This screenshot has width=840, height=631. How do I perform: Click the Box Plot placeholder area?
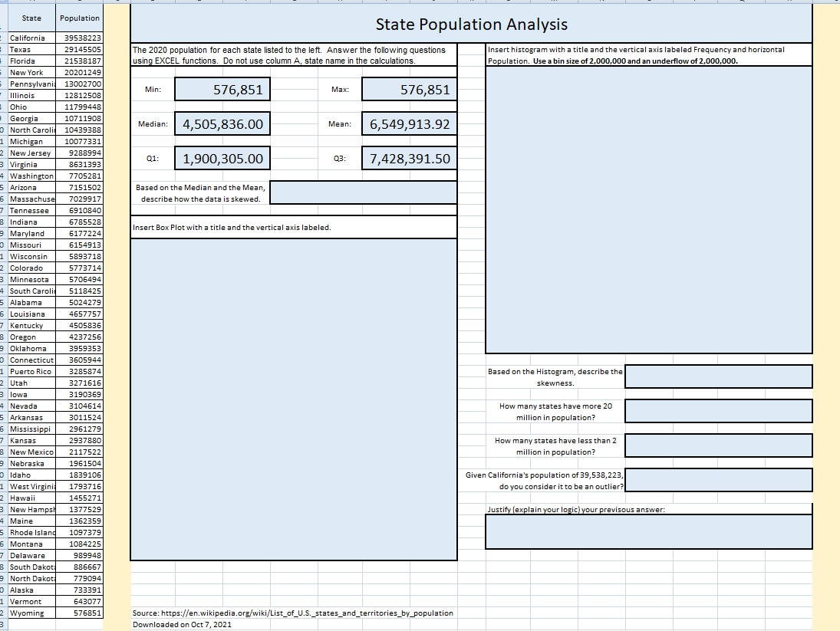coord(294,399)
